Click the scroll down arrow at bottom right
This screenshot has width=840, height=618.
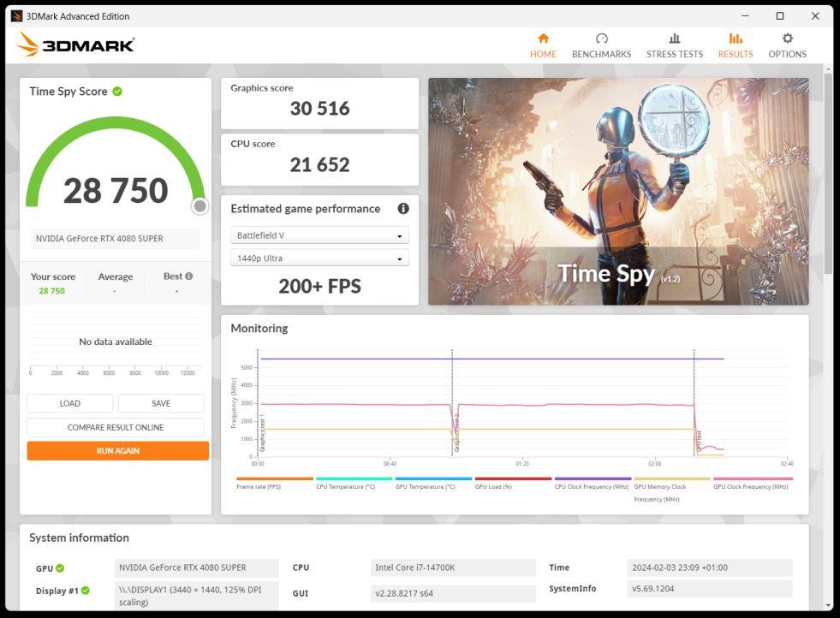click(x=829, y=606)
